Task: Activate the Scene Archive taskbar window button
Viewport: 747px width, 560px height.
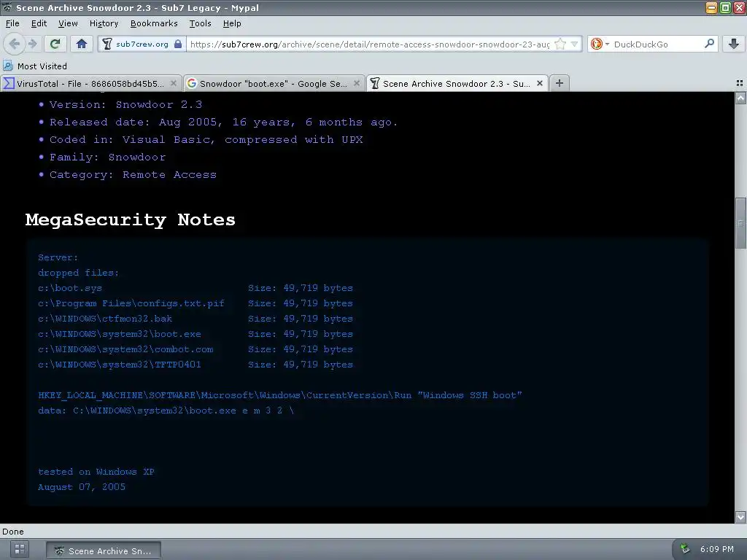Action: (x=104, y=551)
